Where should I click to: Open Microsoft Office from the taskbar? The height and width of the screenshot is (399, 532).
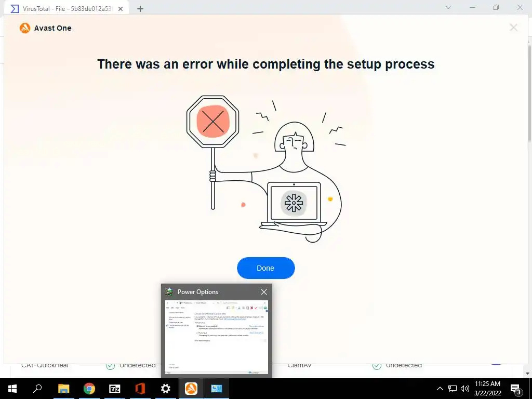[x=140, y=389]
